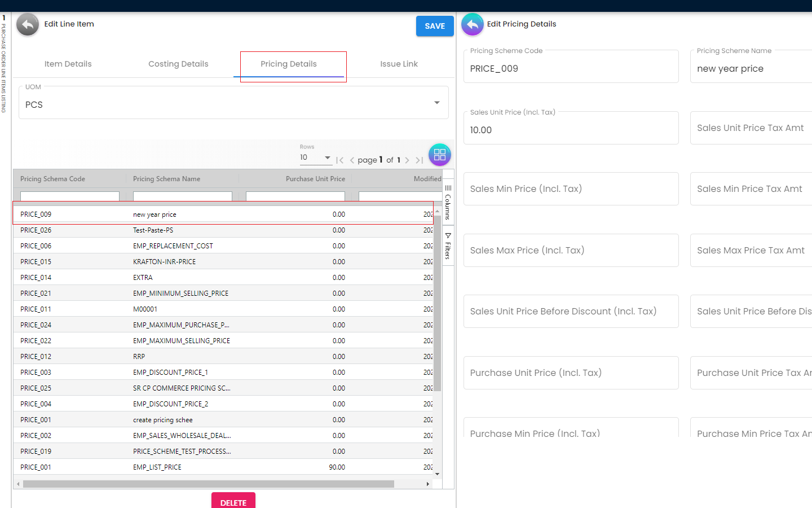Click the SAVE button
This screenshot has width=812, height=508.
point(435,26)
